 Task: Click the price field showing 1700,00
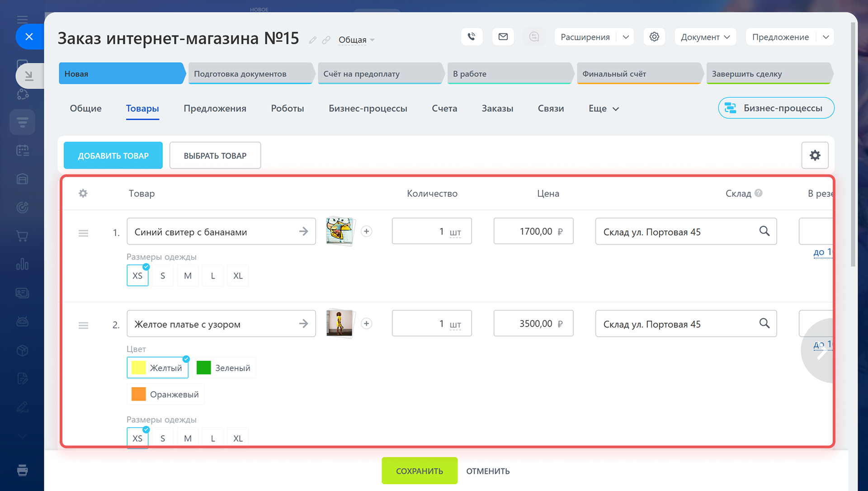533,231
